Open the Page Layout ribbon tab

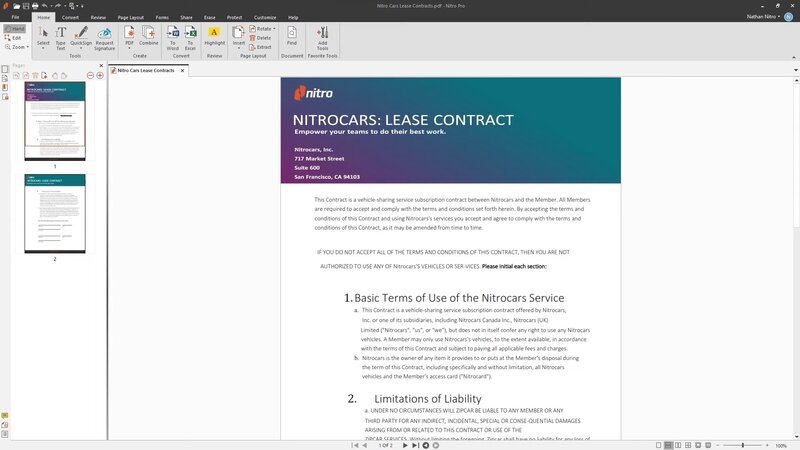click(131, 17)
